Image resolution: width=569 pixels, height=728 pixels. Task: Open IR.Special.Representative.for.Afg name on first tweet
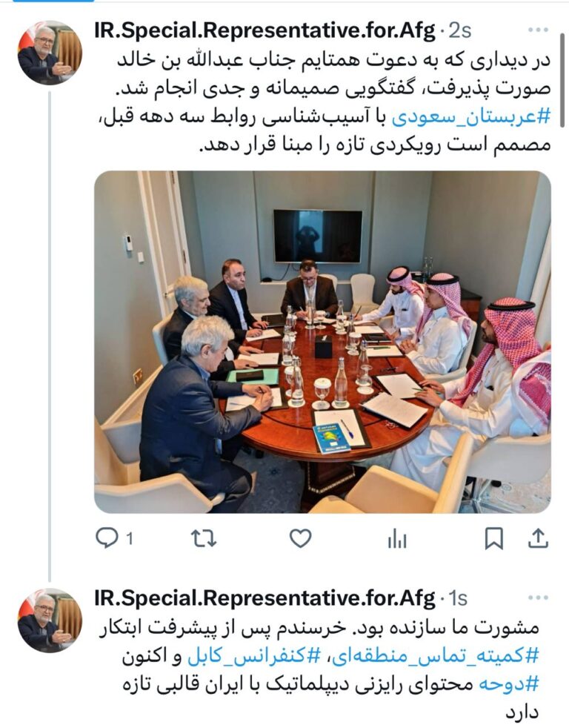tap(264, 31)
